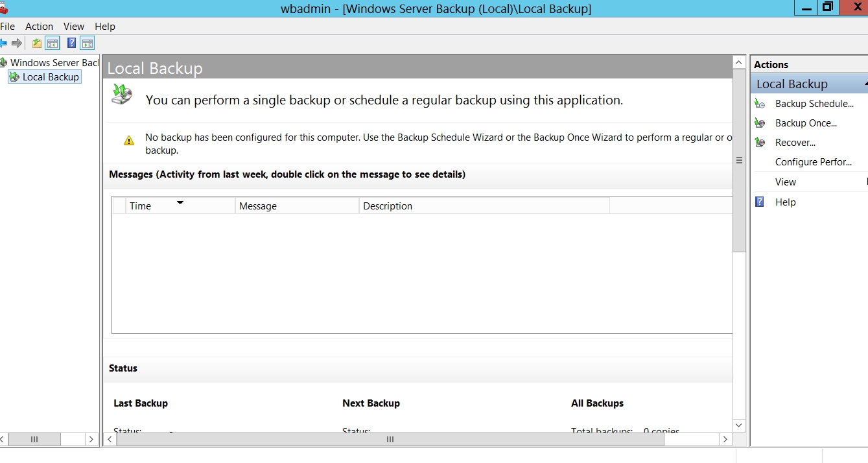The image size is (868, 463).
Task: Click the Forward arrow in the toolbar
Action: 17,43
